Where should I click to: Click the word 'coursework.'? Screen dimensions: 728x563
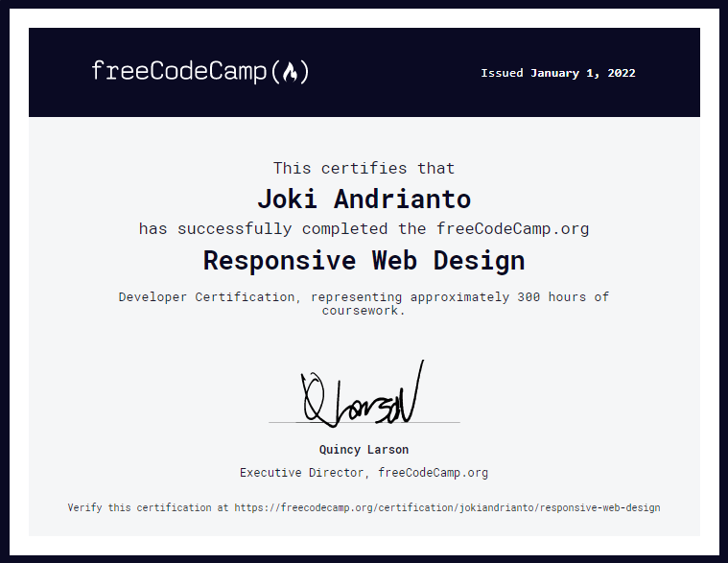tap(364, 311)
